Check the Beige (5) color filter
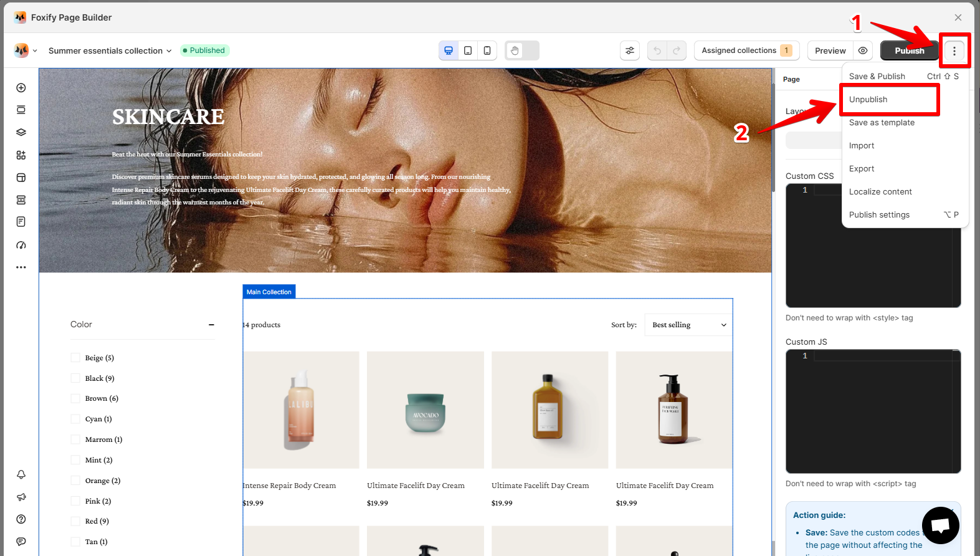The image size is (980, 556). coord(75,358)
